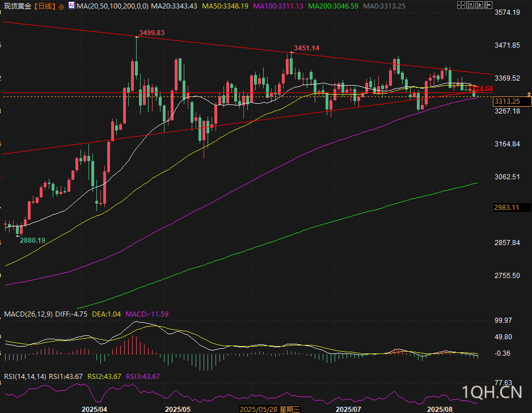
Task: Click the 2983.11 price axis tag
Action: (506, 208)
